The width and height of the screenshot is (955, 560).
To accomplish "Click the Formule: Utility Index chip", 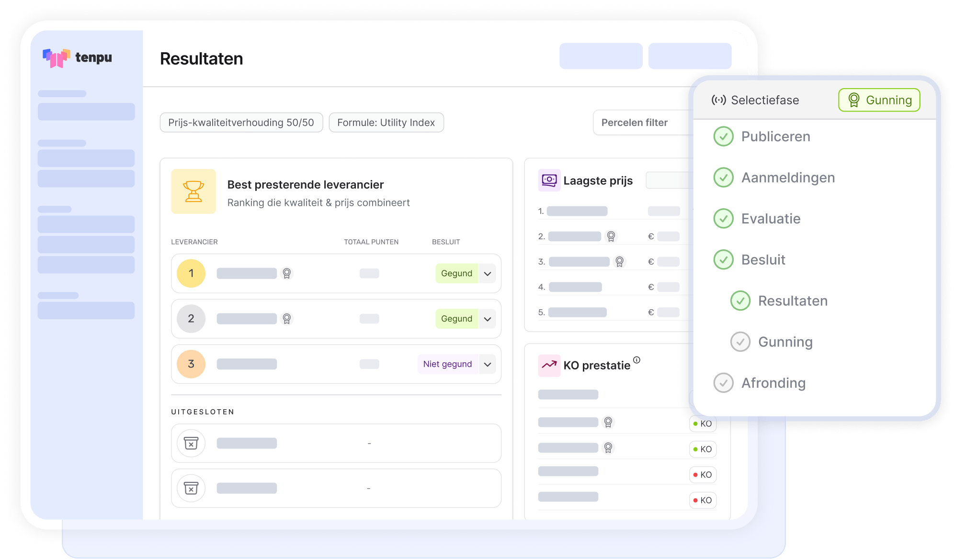I will click(386, 123).
